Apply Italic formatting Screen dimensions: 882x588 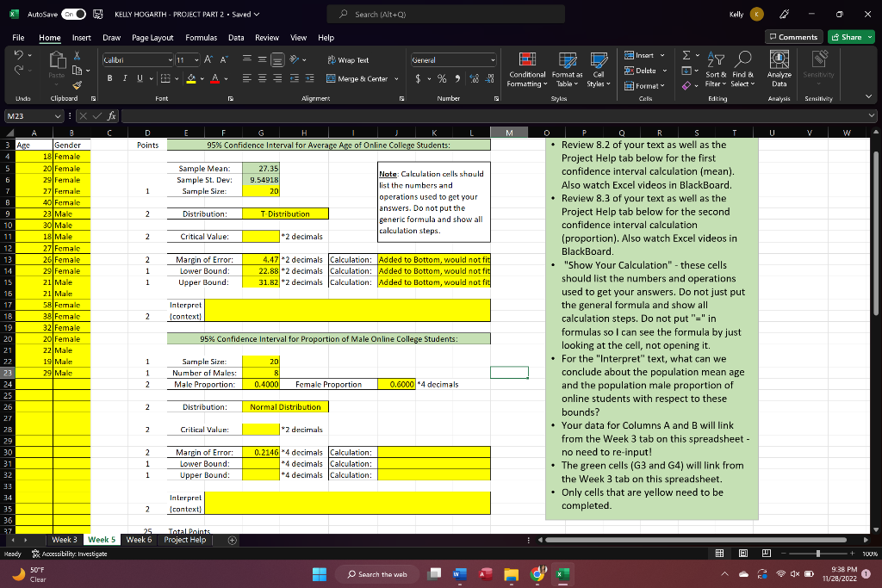pyautogui.click(x=124, y=78)
